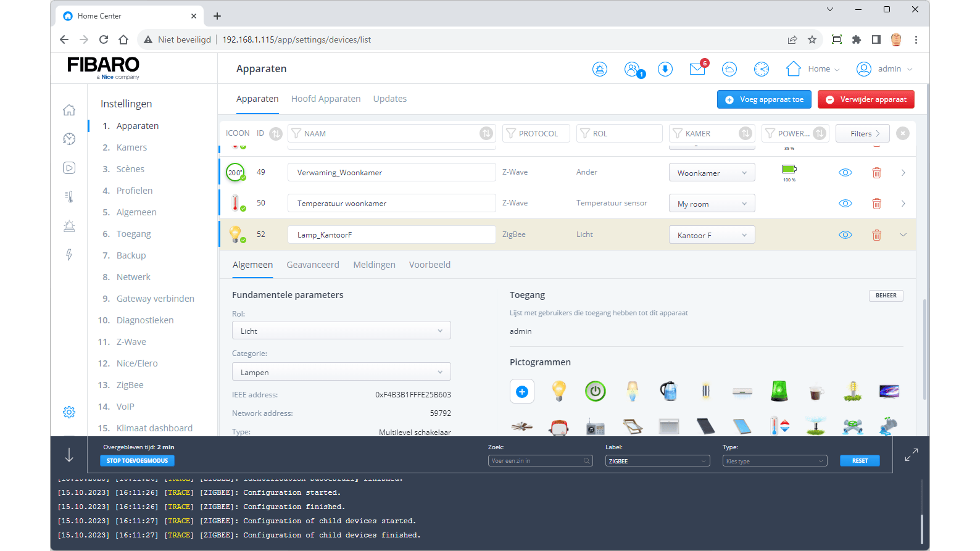Go to Z-Wave settings

[x=131, y=342]
